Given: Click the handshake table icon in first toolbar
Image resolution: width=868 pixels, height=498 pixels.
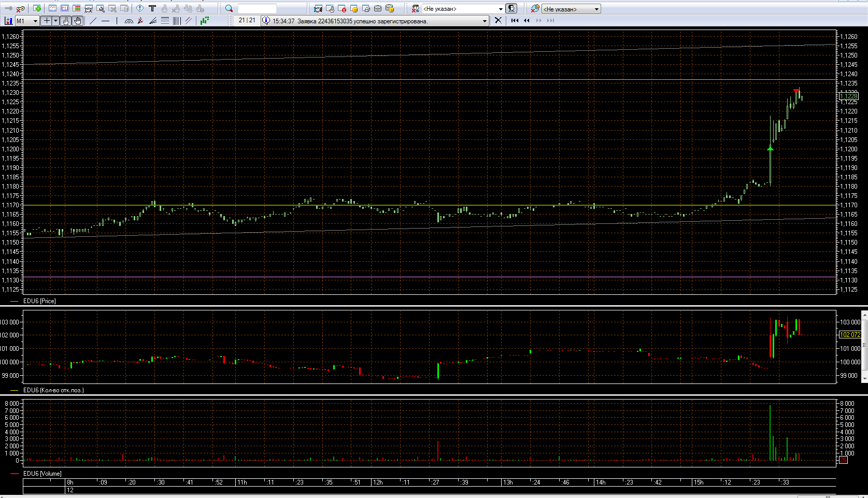Looking at the screenshot, I should (88, 8).
